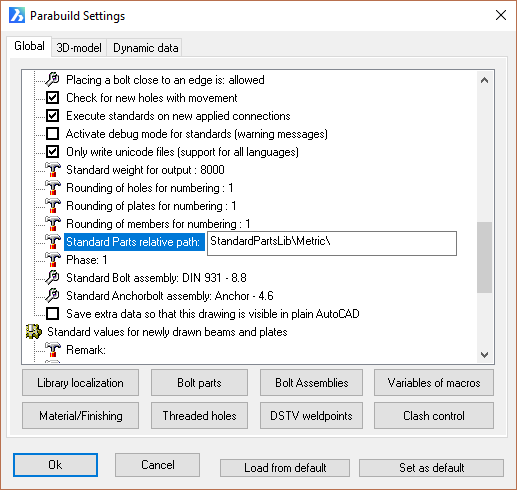Switch to the 3D-model tab
Viewport: 517px width, 490px height.
click(79, 48)
